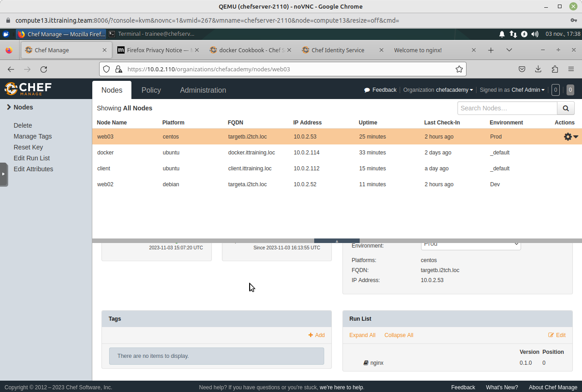Expand the left sidebar handle

tap(4, 174)
